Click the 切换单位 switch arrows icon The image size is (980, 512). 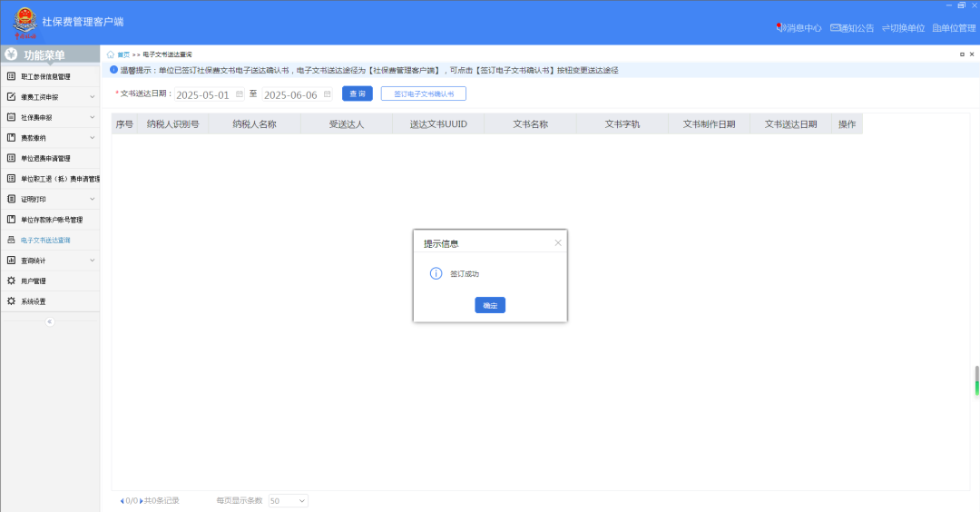(886, 28)
